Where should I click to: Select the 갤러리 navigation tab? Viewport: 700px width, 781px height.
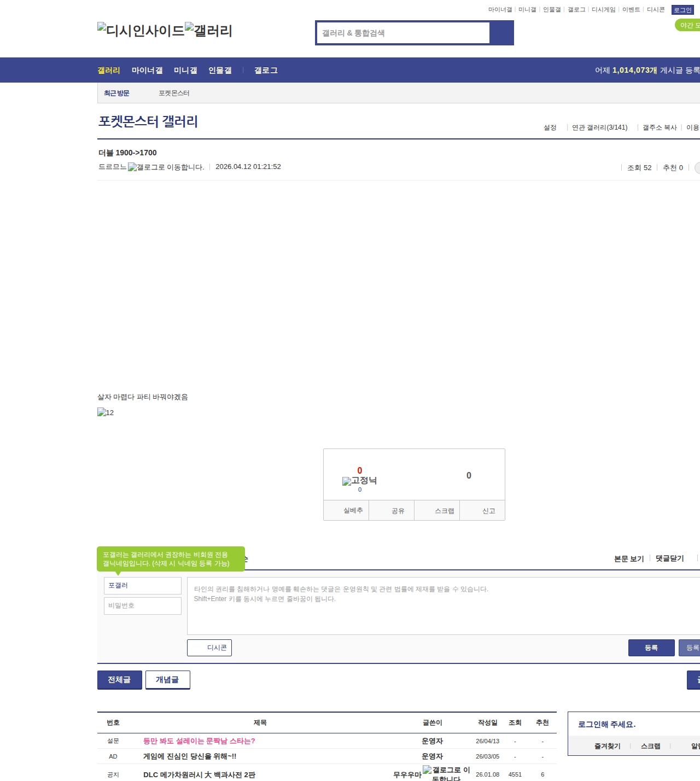point(109,70)
